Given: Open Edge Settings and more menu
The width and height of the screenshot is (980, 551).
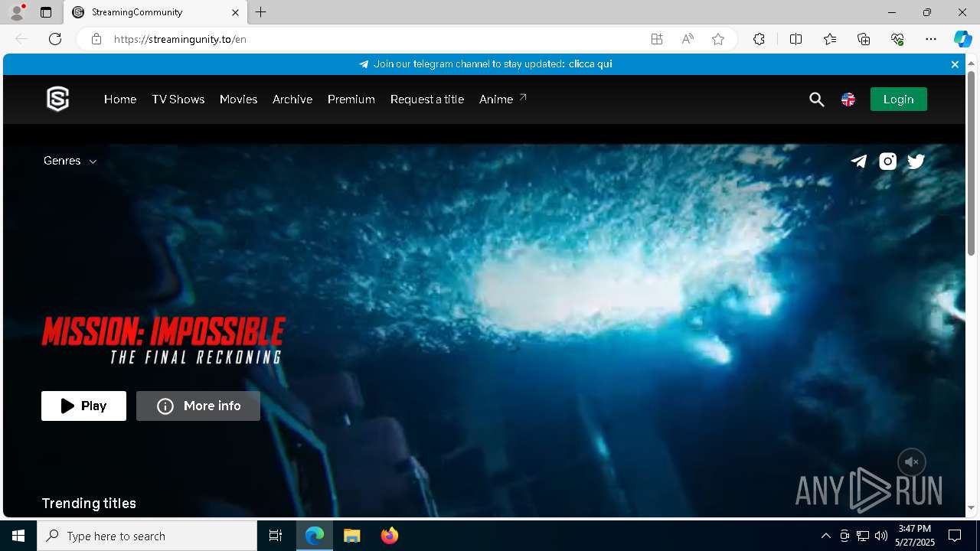Looking at the screenshot, I should (931, 39).
